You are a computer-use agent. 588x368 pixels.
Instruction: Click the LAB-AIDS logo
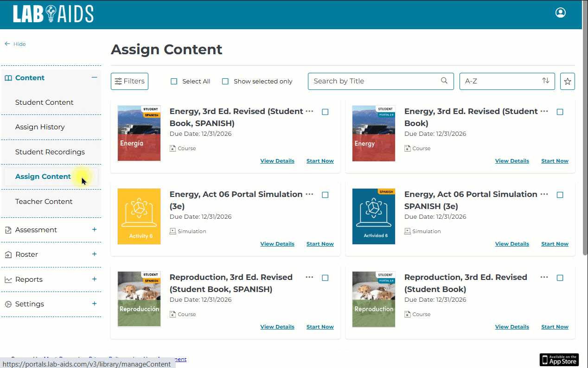point(53,14)
